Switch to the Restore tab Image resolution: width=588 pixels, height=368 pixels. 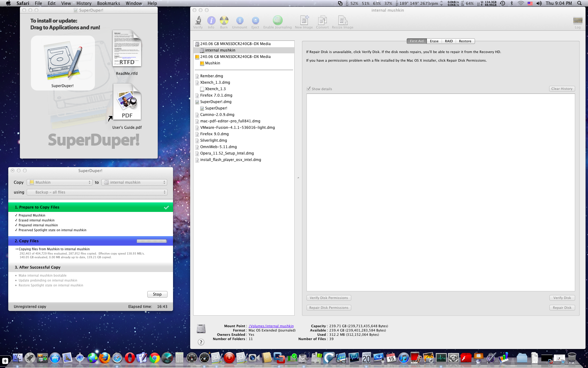(x=465, y=41)
